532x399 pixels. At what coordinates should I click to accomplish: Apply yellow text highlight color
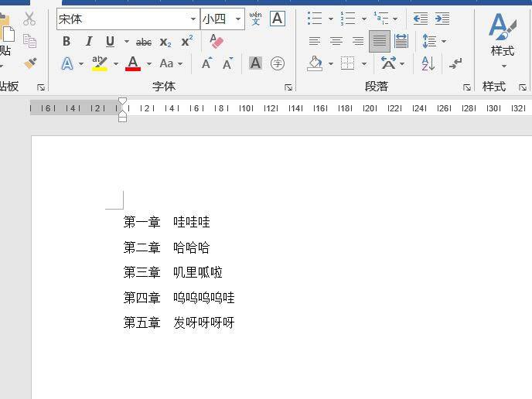(100, 63)
